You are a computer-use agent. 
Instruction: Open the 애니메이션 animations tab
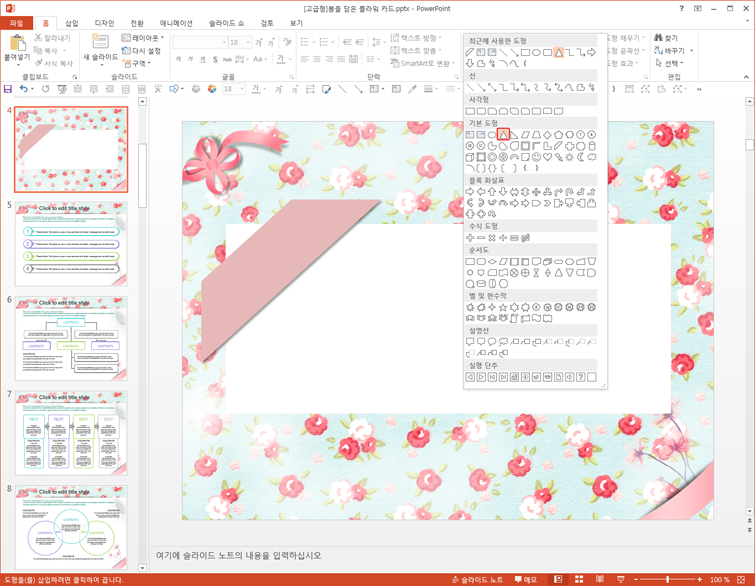[x=176, y=23]
